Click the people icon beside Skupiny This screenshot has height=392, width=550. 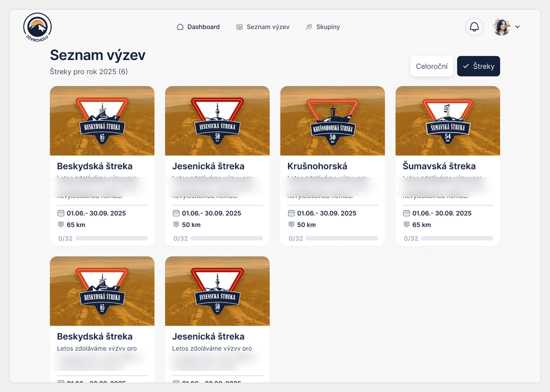309,27
